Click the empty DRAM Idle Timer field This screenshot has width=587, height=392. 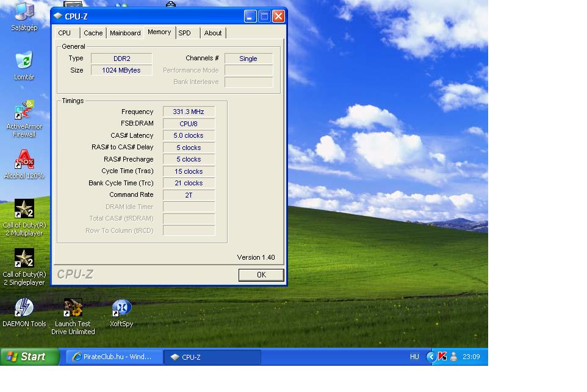(x=189, y=207)
